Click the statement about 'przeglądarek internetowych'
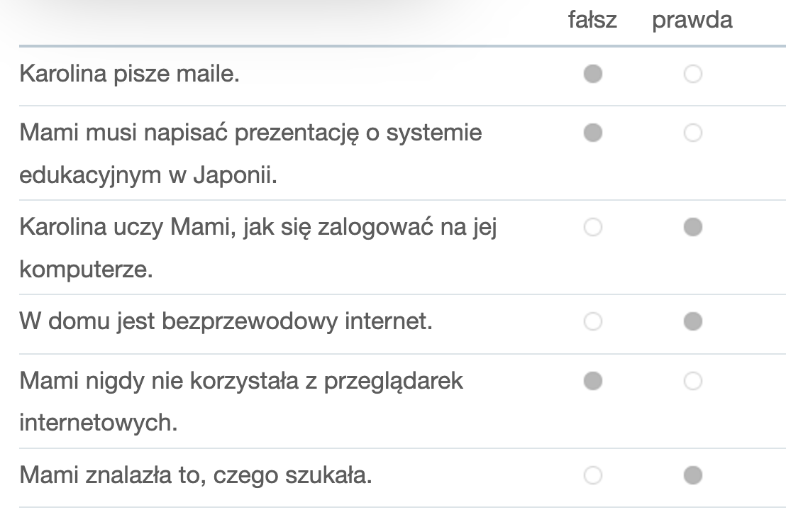Screen dimensions: 786x532 (x=241, y=401)
